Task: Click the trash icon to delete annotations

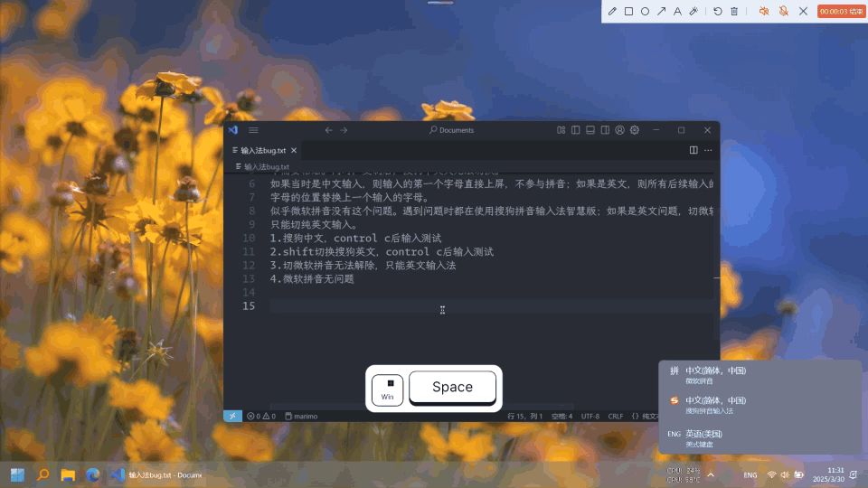Action: tap(734, 12)
